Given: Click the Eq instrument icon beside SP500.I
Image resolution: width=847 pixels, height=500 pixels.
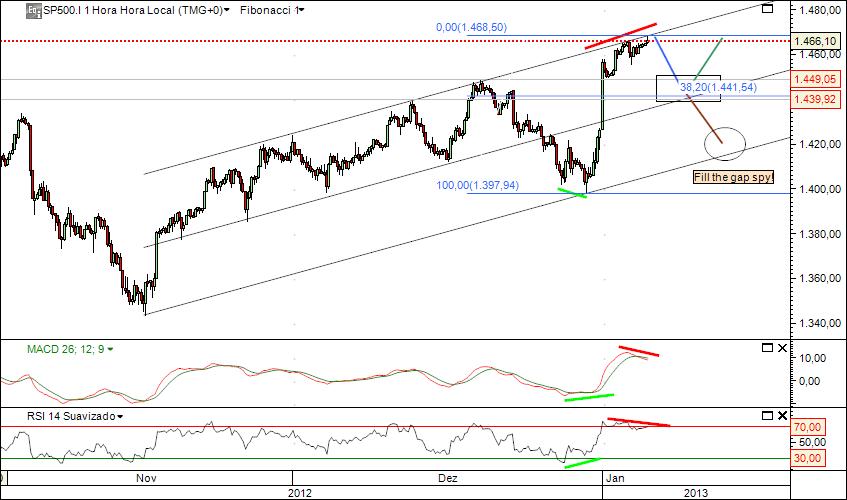Looking at the screenshot, I should click(33, 10).
